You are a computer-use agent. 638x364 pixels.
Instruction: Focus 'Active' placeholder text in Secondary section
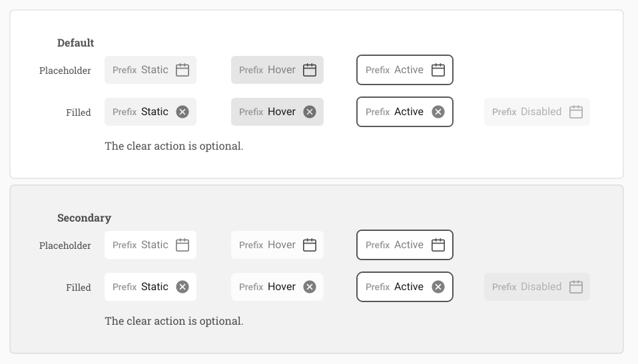coord(408,245)
